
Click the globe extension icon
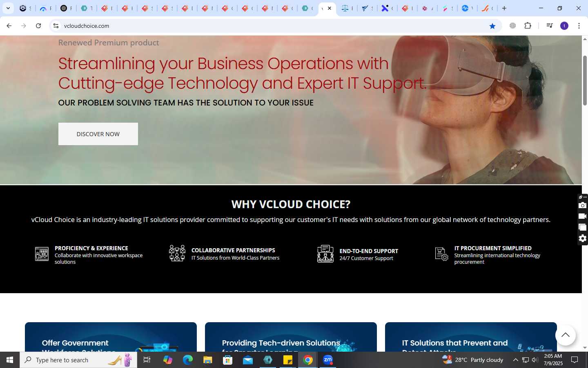pyautogui.click(x=513, y=26)
